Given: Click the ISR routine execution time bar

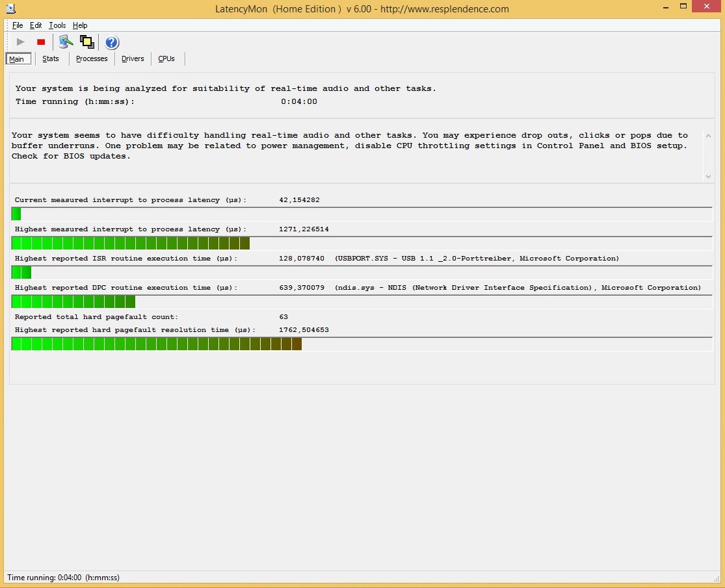Looking at the screenshot, I should tap(362, 272).
